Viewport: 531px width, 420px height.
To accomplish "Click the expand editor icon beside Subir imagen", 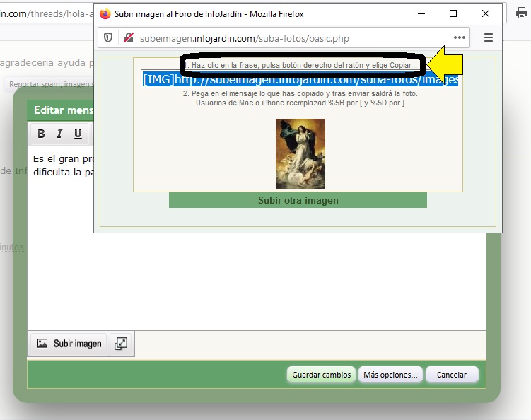I will tap(121, 344).
